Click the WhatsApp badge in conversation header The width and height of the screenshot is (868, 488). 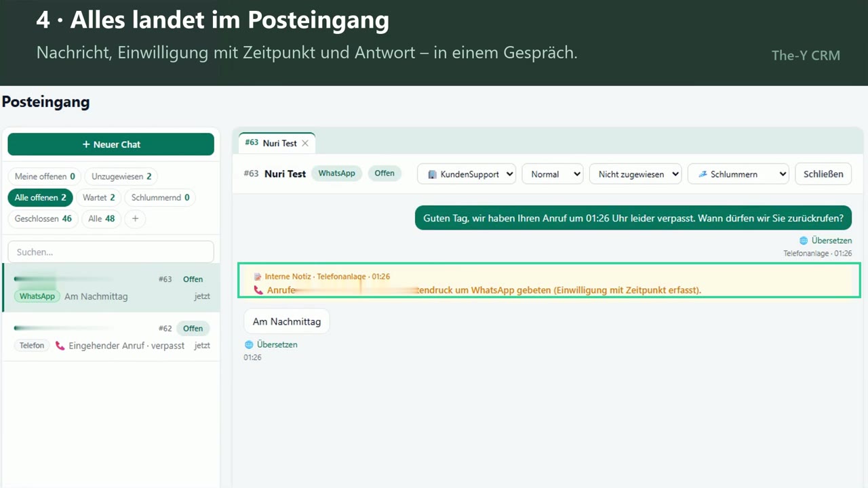pyautogui.click(x=337, y=174)
